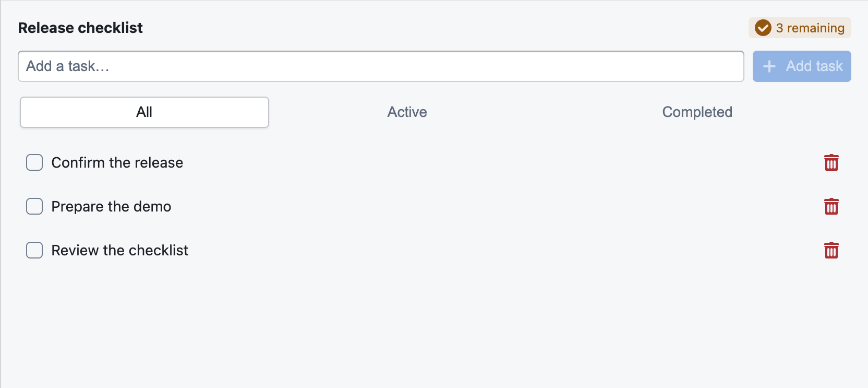Click empty space in Prepare the demo row
868x388 pixels.
pos(496,206)
